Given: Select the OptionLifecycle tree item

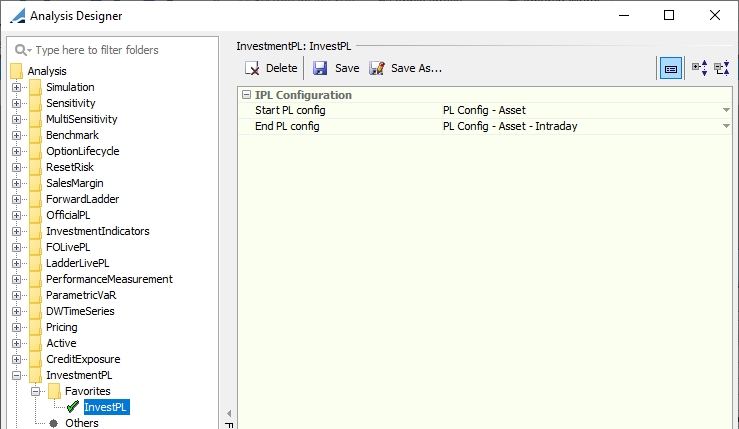Looking at the screenshot, I should (x=82, y=151).
